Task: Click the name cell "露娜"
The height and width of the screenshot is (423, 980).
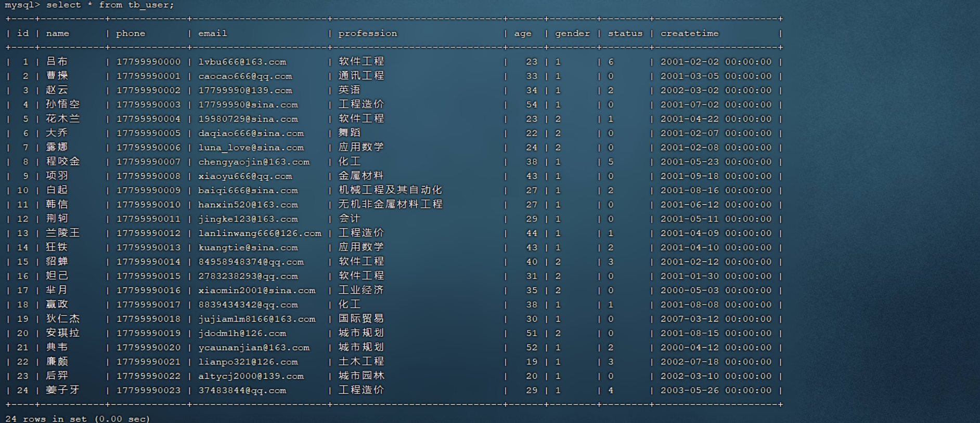Action: coord(57,147)
